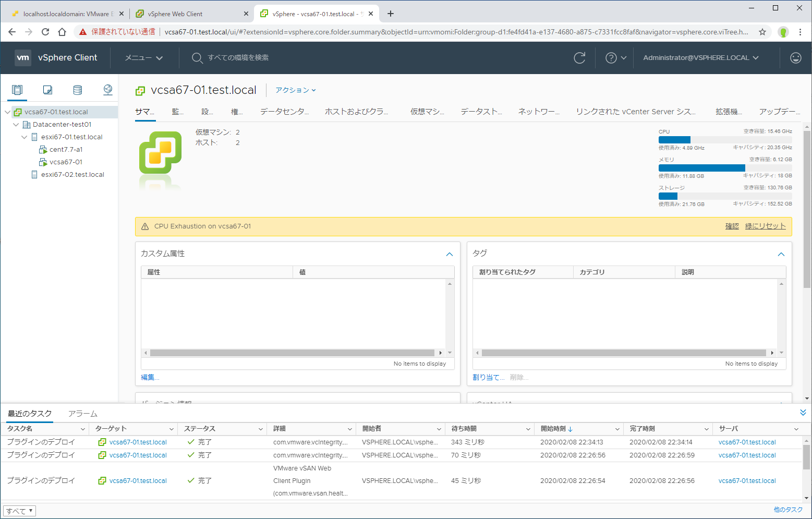Click vcsa67-01.test.local target link in first task
Viewport: 812px width, 519px height.
pyautogui.click(x=138, y=442)
